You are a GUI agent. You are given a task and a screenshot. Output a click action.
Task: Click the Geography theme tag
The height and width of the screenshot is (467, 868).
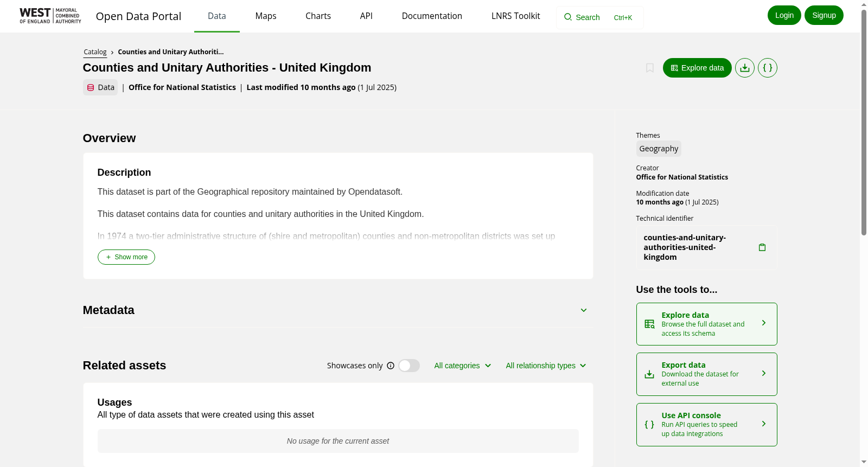pyautogui.click(x=659, y=149)
